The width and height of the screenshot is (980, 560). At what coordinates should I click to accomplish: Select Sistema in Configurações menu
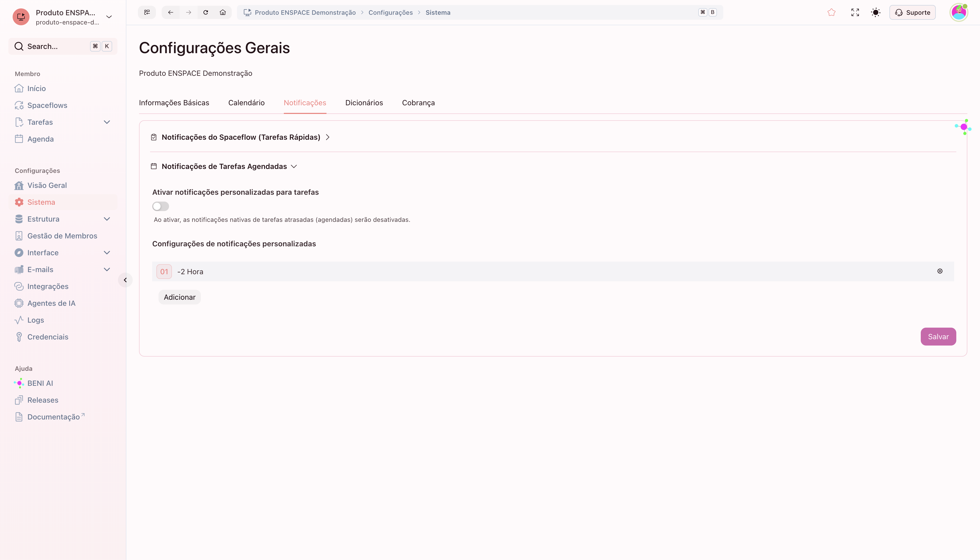pos(63,202)
